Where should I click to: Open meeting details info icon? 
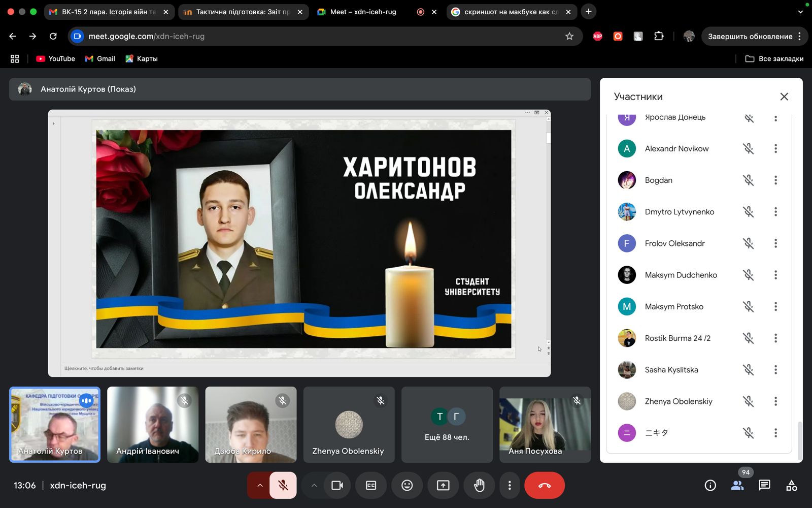coord(710,485)
